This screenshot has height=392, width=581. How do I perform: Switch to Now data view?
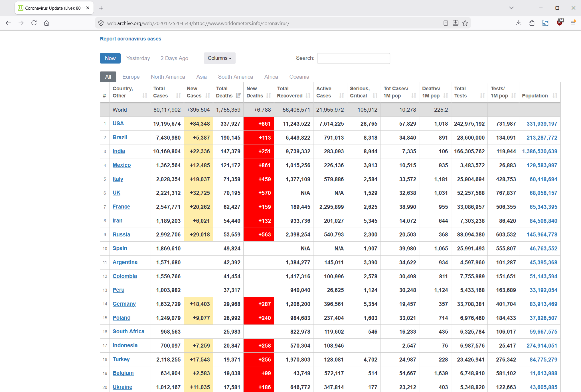point(110,58)
